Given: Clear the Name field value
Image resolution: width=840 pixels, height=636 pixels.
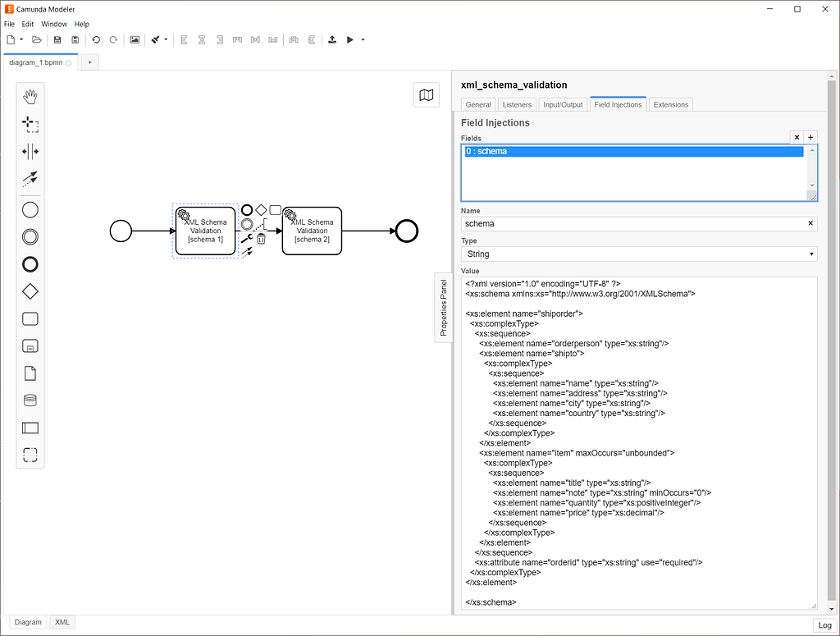Looking at the screenshot, I should (x=810, y=223).
